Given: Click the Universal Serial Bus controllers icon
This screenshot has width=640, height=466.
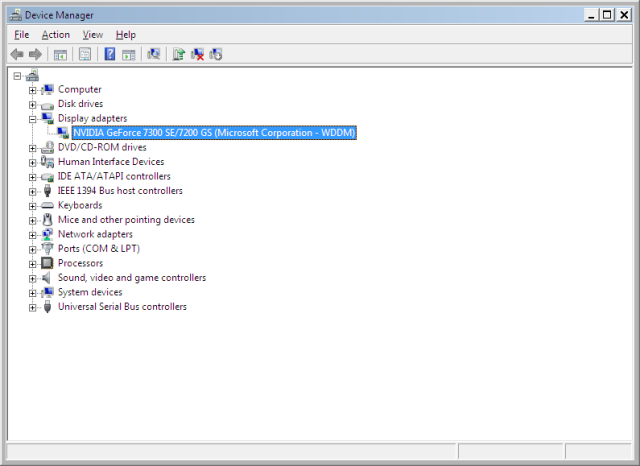Looking at the screenshot, I should (47, 307).
